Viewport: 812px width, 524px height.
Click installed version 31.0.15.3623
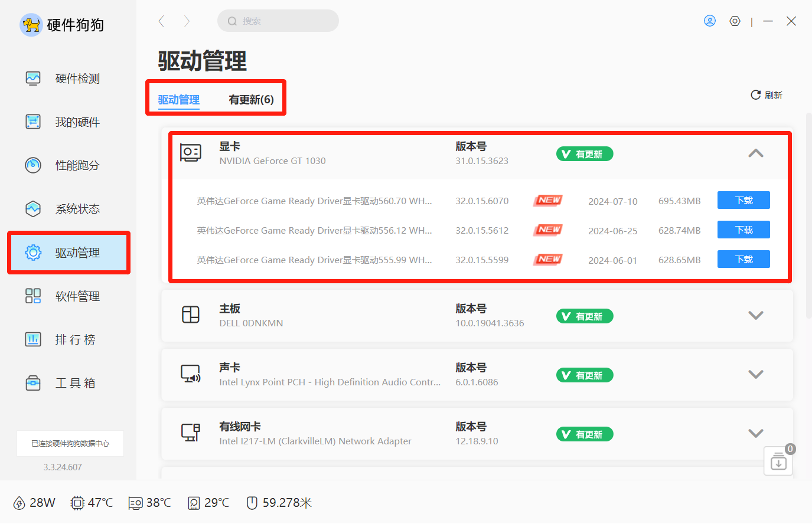point(482,161)
